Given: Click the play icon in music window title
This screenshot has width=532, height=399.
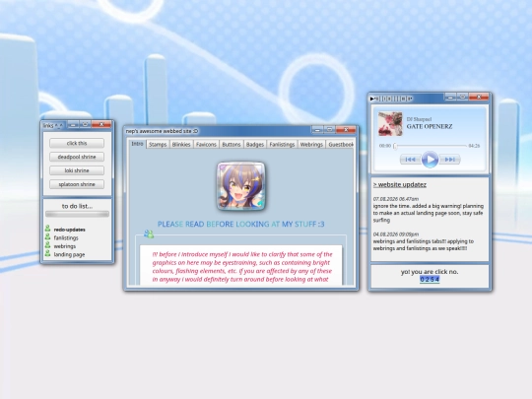Looking at the screenshot, I should (372, 99).
